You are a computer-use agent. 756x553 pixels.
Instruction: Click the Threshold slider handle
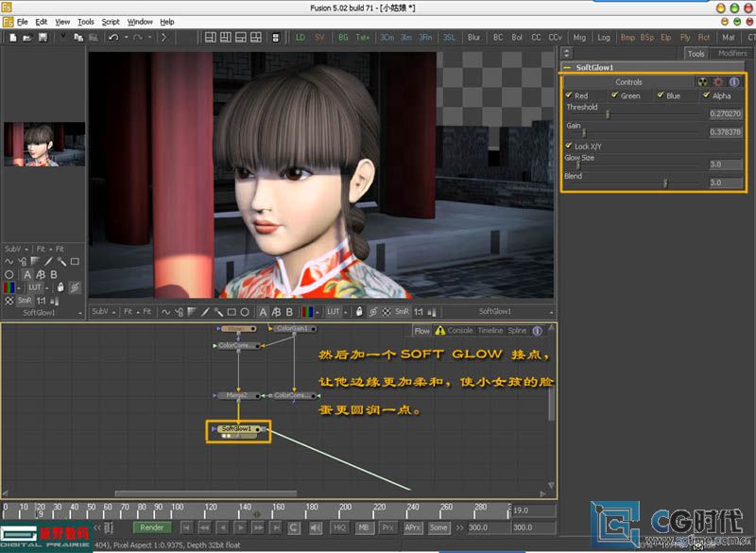pos(608,114)
